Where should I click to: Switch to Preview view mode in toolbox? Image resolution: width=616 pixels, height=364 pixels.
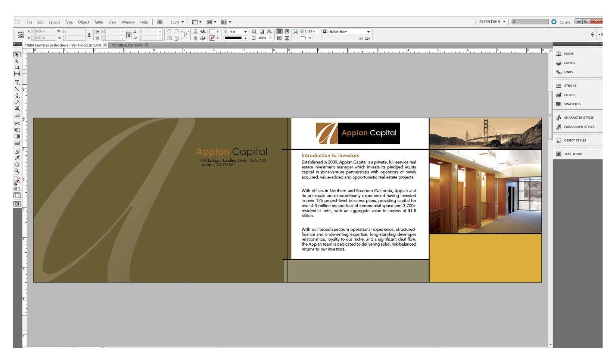pyautogui.click(x=17, y=204)
